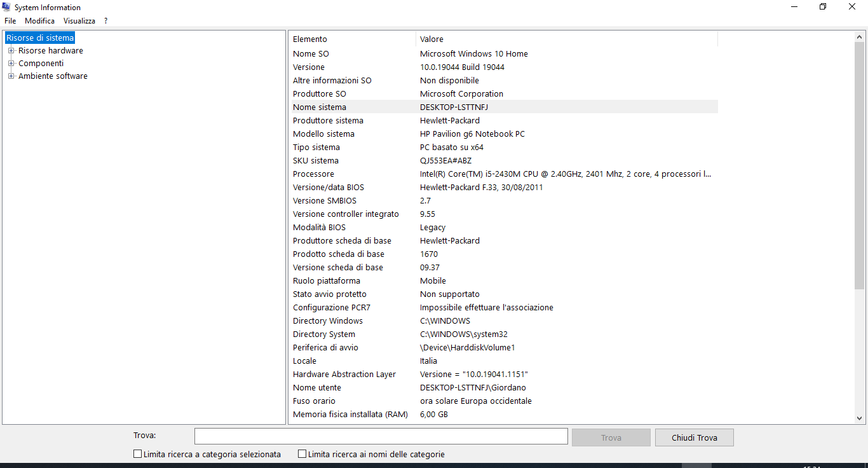Select the Produttore SO row
Image resolution: width=868 pixels, height=468 pixels.
(x=504, y=94)
